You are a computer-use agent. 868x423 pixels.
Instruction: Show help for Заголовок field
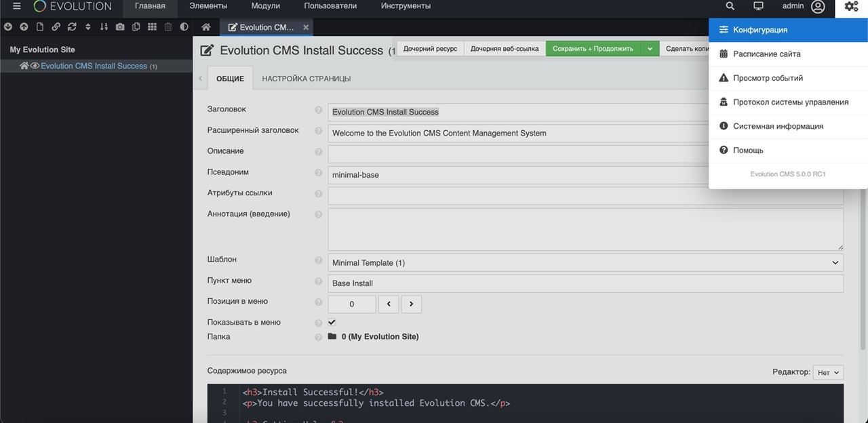tap(319, 109)
